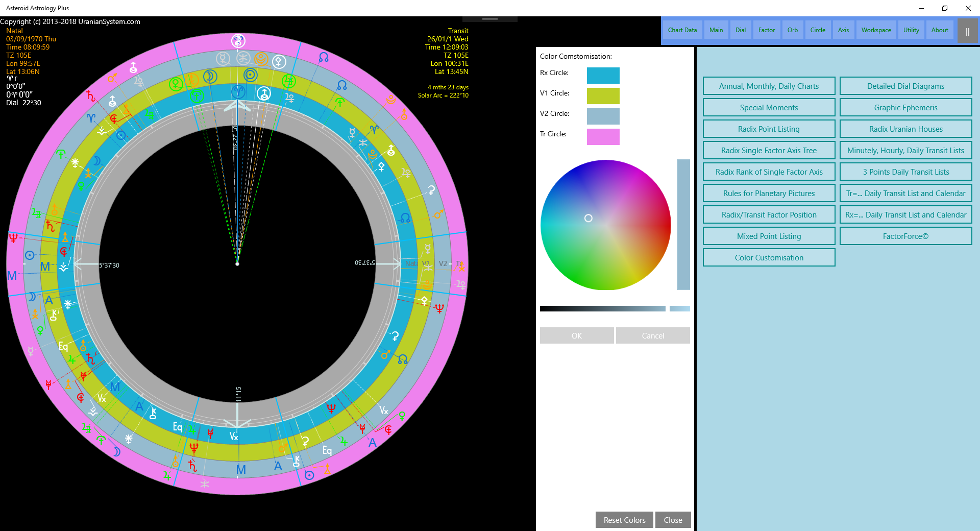This screenshot has height=531, width=980.
Task: Adjust the vertical saturation bar
Action: tap(683, 225)
